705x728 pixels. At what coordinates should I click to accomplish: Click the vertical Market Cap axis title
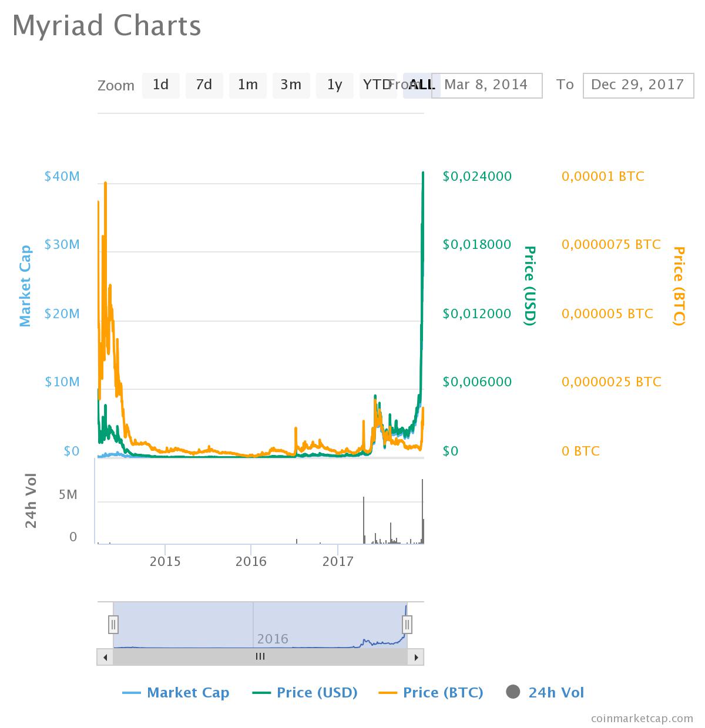click(x=25, y=286)
